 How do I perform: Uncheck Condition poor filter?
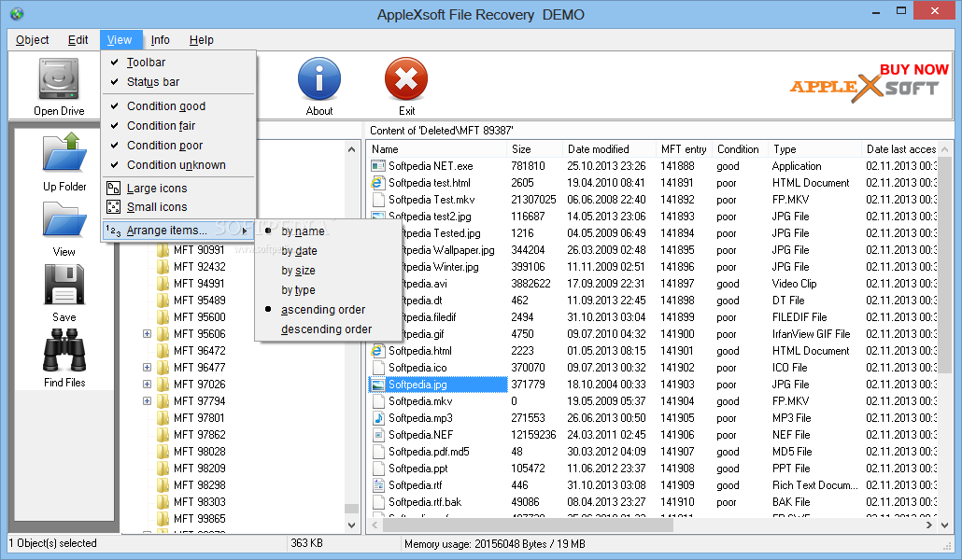pyautogui.click(x=178, y=146)
